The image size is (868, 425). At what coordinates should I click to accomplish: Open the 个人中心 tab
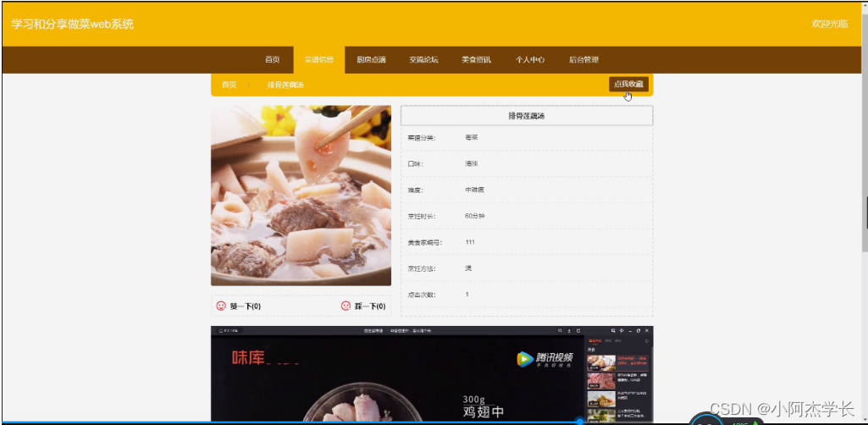coord(530,60)
